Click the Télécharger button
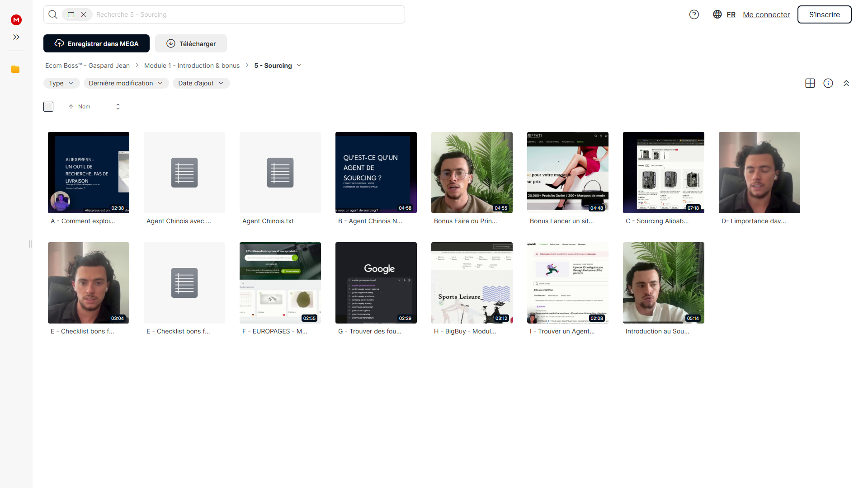The width and height of the screenshot is (868, 488). [x=191, y=43]
